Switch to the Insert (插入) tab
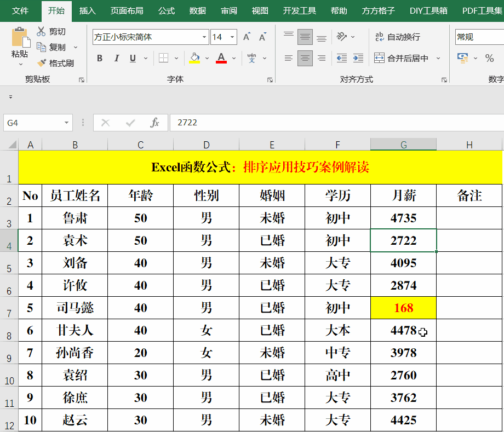This screenshot has height=432, width=504. [x=88, y=11]
